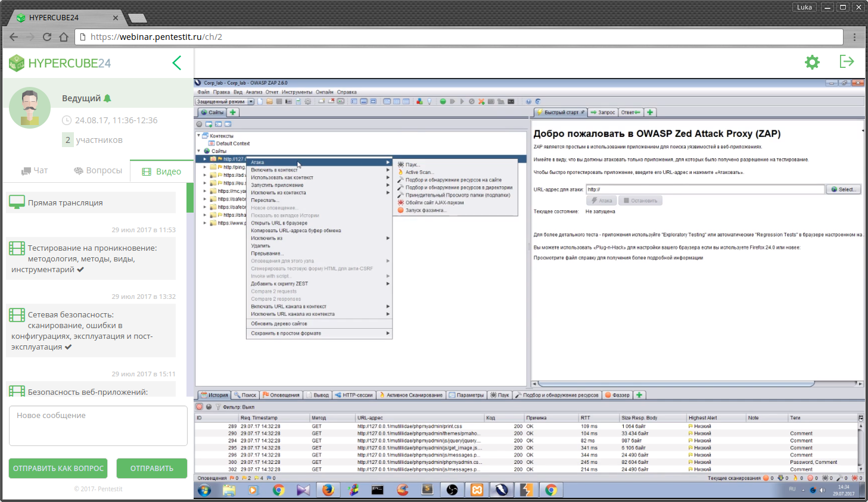Viewport: 868px width, 502px height.
Task: Click the Burp Suite lightning icon in taskbar
Action: (x=527, y=490)
